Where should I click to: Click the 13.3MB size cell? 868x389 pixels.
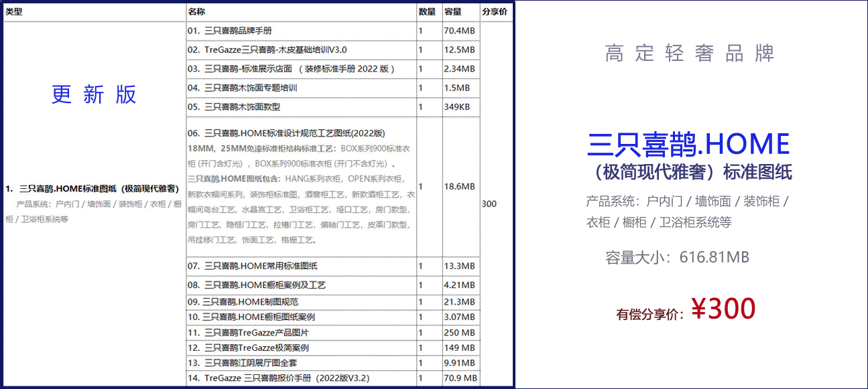click(459, 266)
